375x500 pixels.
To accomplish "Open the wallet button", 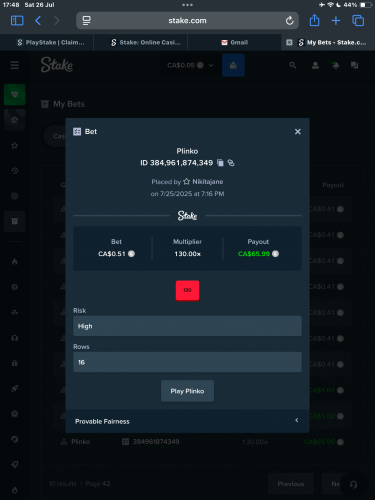I will [x=233, y=65].
